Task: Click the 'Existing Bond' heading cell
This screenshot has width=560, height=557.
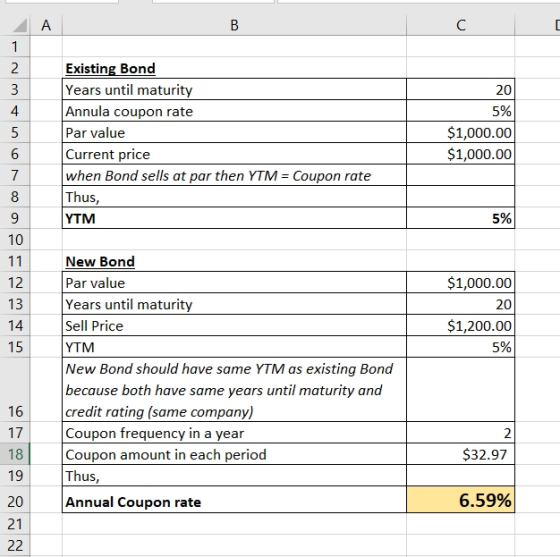Action: (x=234, y=68)
